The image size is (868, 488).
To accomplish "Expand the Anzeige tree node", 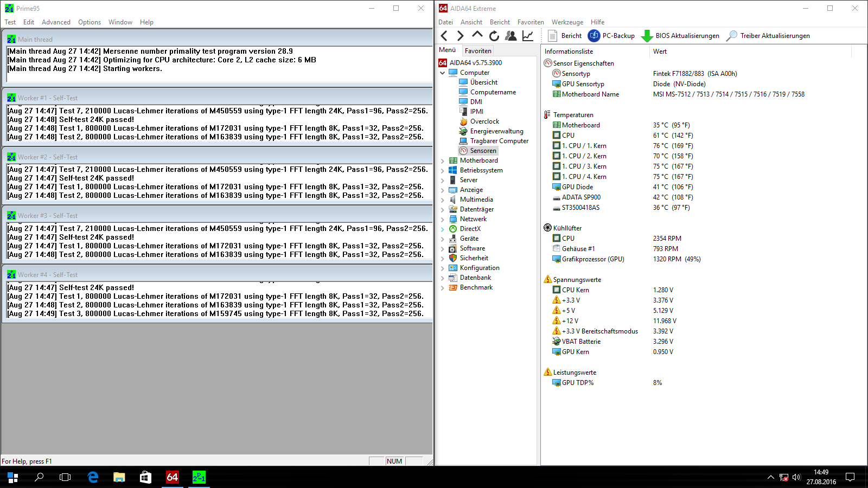I will (443, 190).
